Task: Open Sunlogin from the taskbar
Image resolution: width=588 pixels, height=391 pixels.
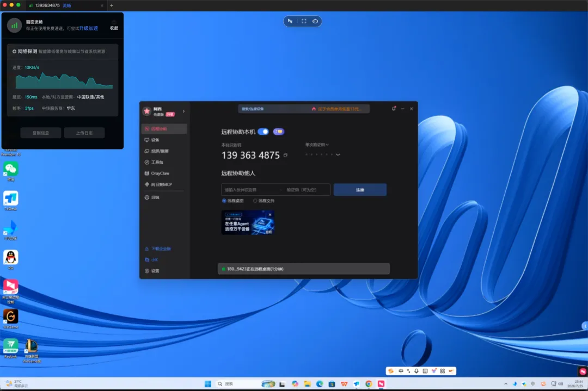Action: click(x=381, y=384)
